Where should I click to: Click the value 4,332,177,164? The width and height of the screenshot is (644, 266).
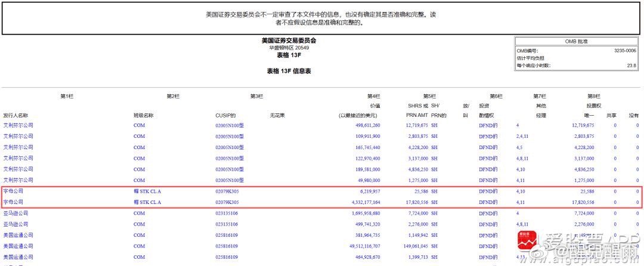pyautogui.click(x=366, y=202)
